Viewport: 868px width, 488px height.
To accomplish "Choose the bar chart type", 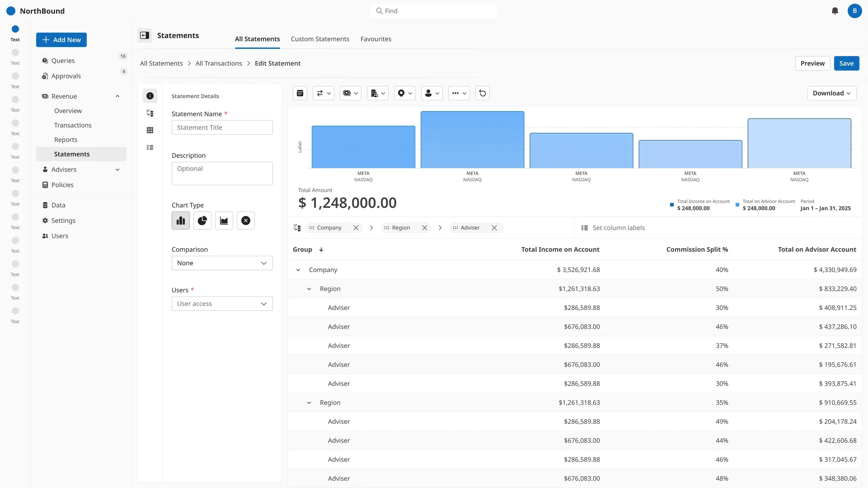I will coord(181,220).
